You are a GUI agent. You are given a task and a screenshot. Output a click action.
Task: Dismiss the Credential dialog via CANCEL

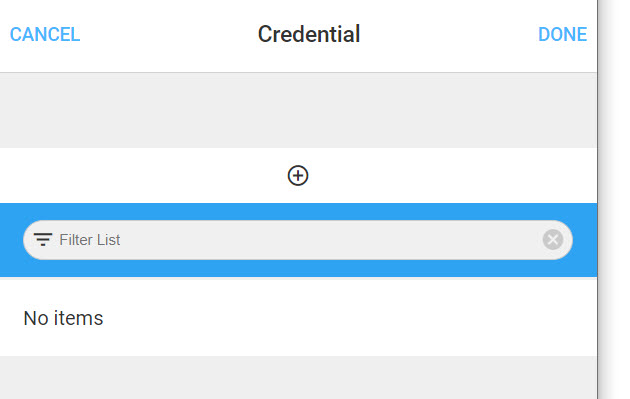tap(45, 35)
